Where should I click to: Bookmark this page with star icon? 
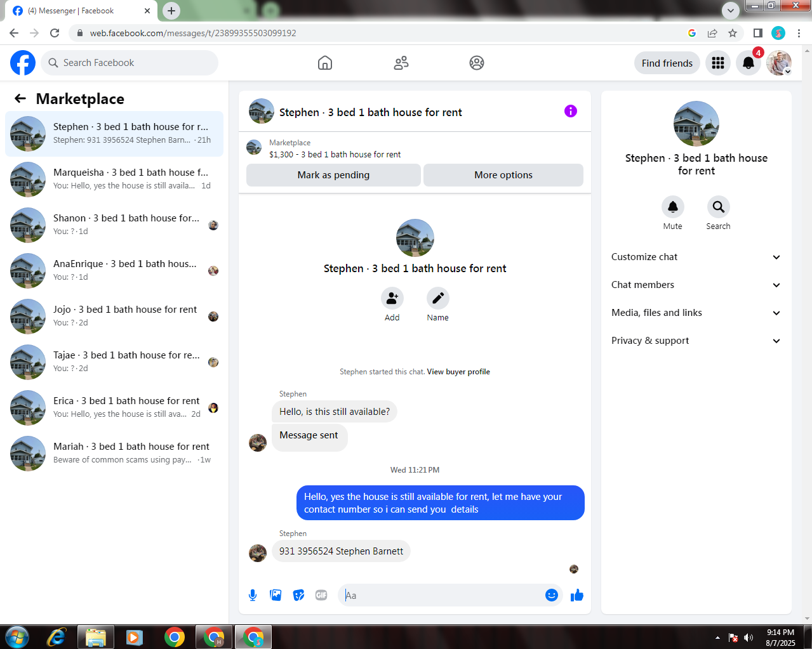click(733, 33)
